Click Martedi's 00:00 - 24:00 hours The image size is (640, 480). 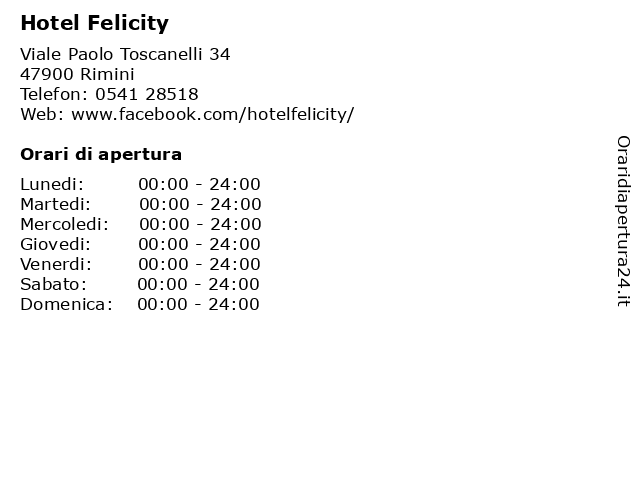click(x=200, y=204)
